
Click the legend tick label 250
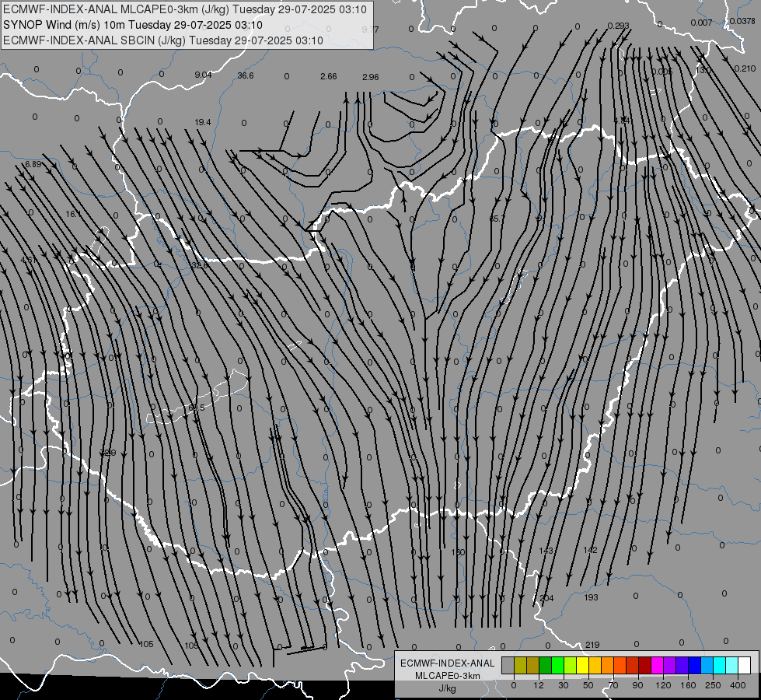click(713, 685)
